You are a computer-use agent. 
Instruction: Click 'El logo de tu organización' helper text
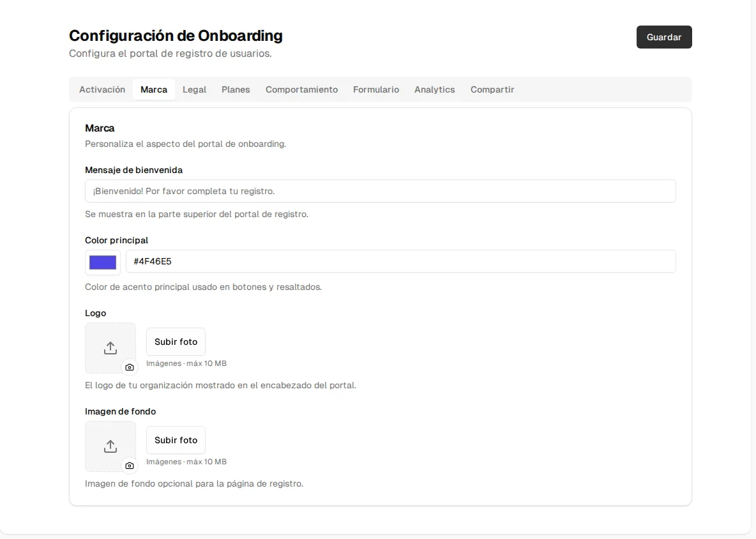221,385
